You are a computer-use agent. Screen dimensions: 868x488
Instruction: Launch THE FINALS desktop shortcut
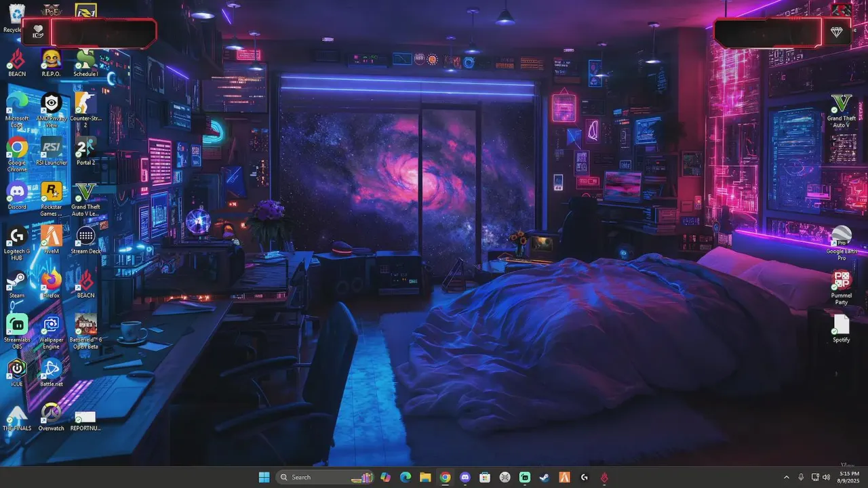[x=16, y=418]
